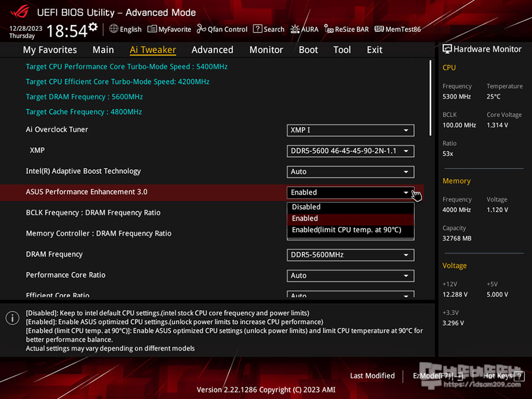Select Enabled(limit CPU temp. at 90°C) option

(x=351, y=230)
